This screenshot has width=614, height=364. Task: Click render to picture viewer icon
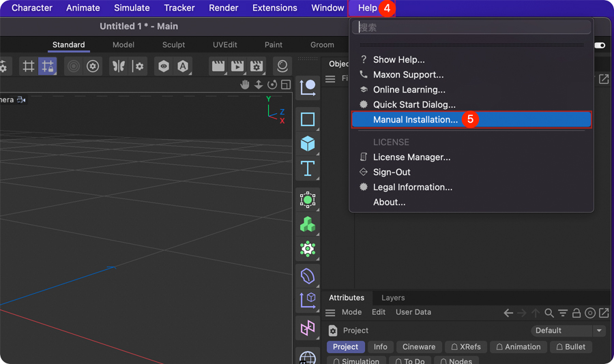coord(237,66)
